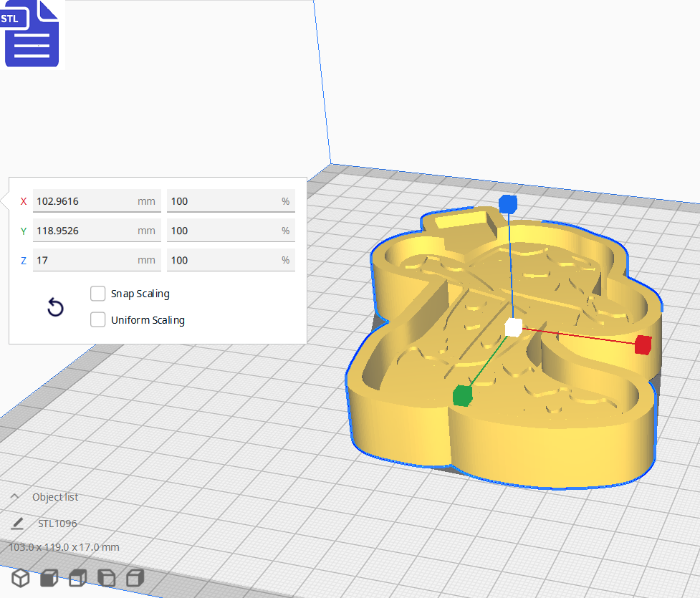Screen dimensions: 700x598
Task: Click the reset scale arrow icon
Action: point(55,308)
